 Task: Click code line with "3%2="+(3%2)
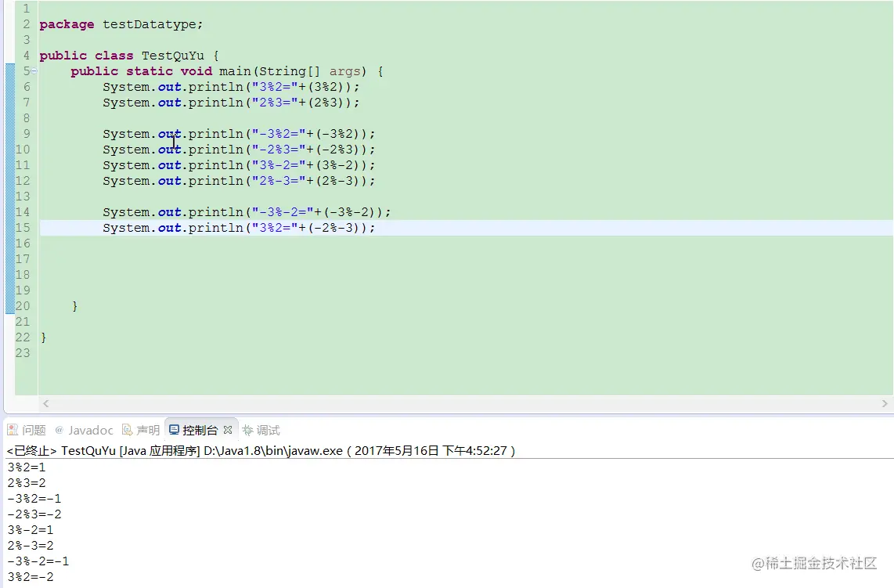(232, 87)
